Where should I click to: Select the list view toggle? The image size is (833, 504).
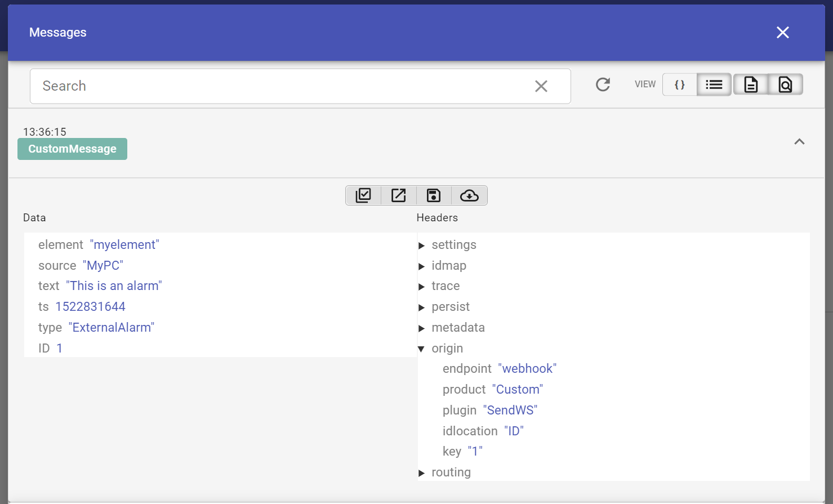coord(714,85)
